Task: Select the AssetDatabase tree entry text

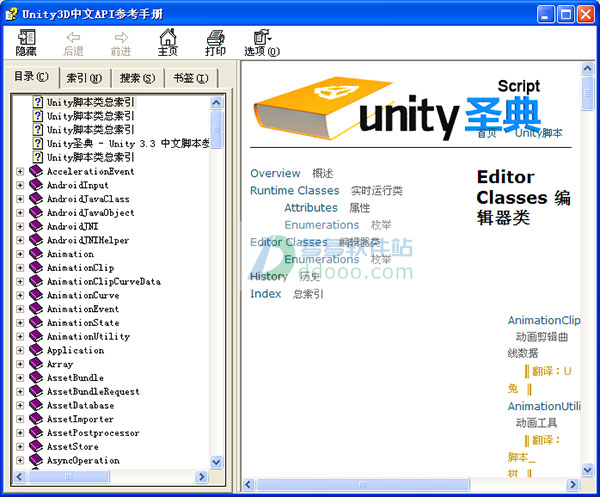Action: [80, 406]
